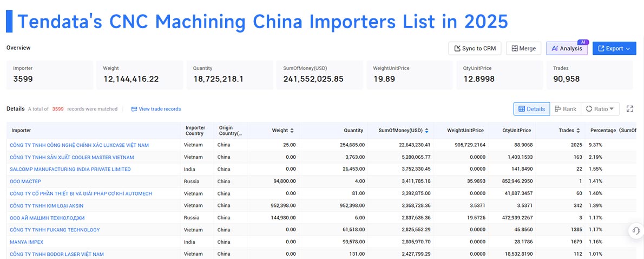Click the Sync to CRM button

[x=475, y=49]
